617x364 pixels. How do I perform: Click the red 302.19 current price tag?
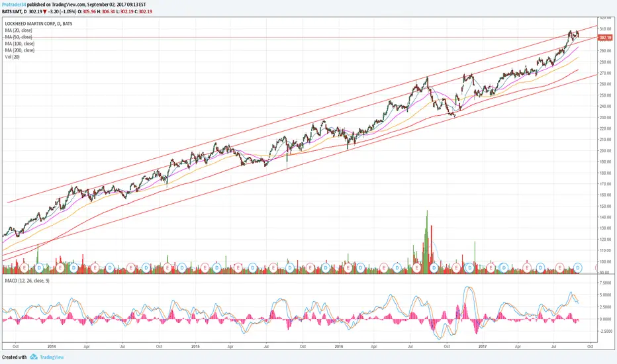605,38
